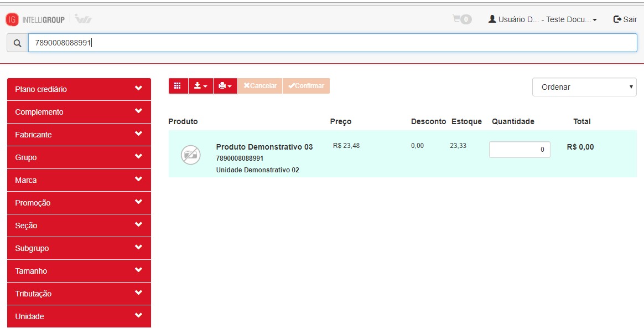Click the Desconto column header

[428, 121]
